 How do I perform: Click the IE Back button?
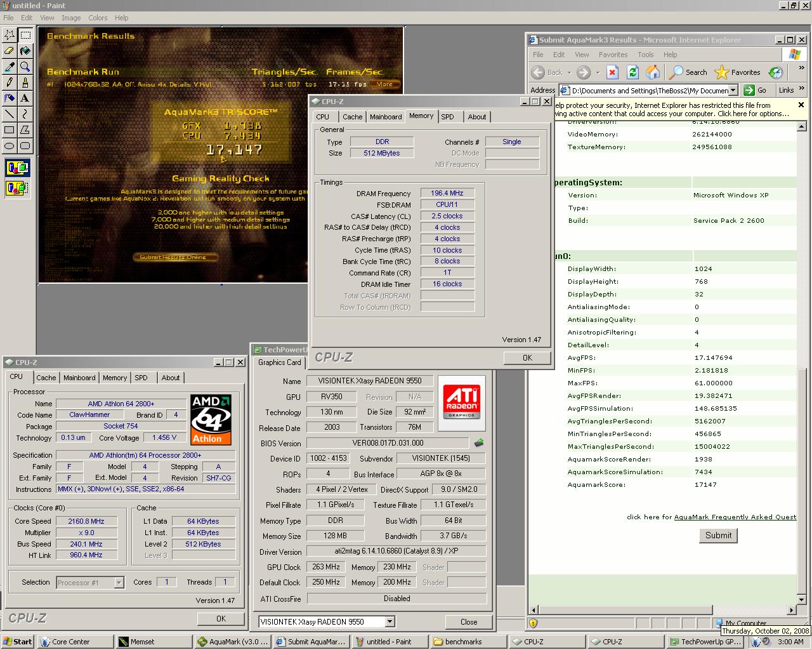(547, 72)
